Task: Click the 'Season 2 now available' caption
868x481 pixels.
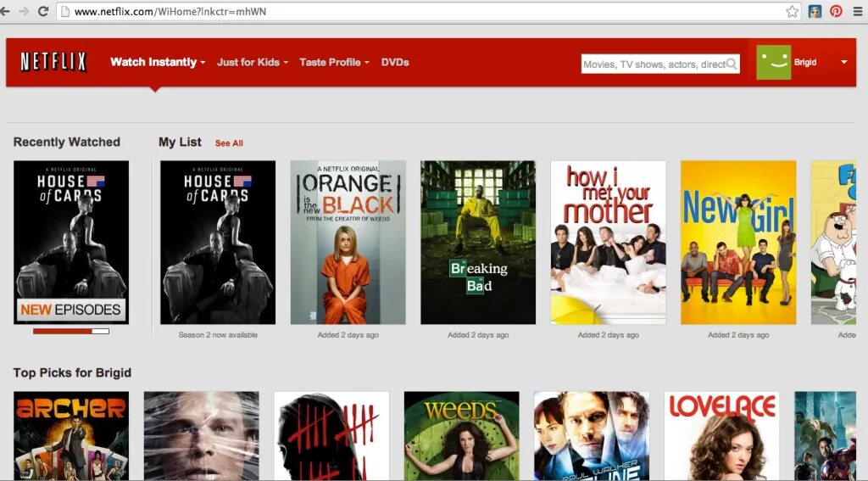Action: pos(218,335)
